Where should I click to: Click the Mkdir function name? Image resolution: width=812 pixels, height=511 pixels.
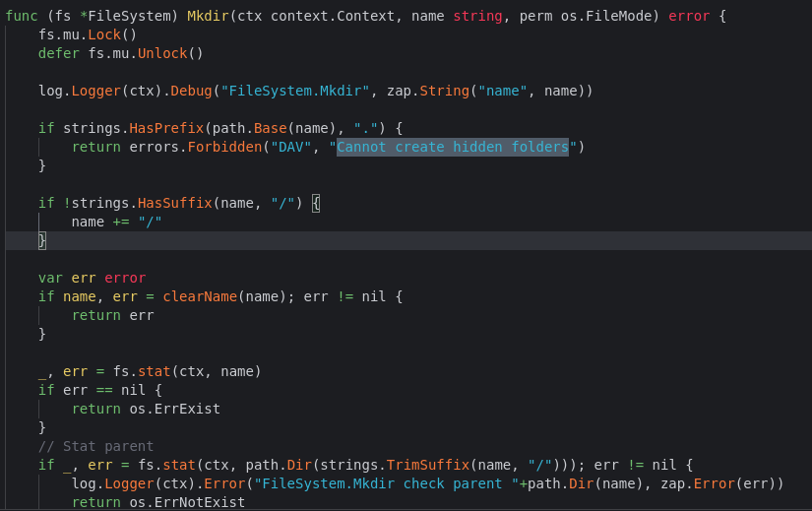click(208, 16)
